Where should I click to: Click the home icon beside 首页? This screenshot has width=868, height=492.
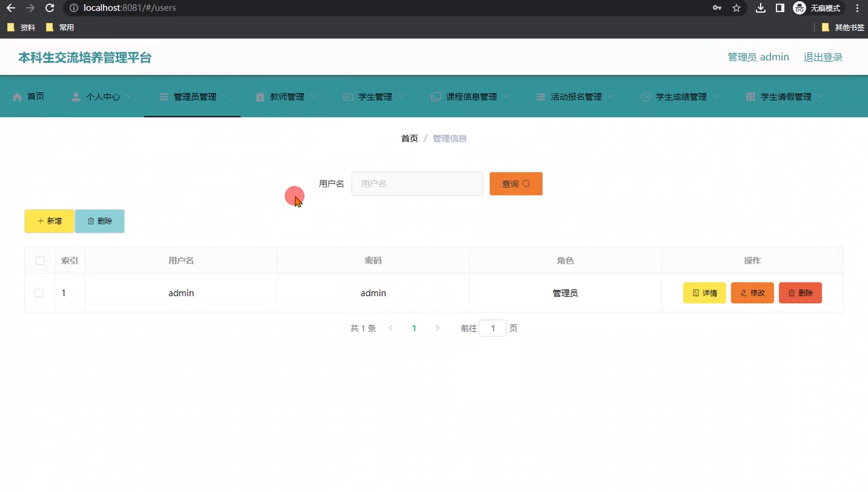click(17, 96)
